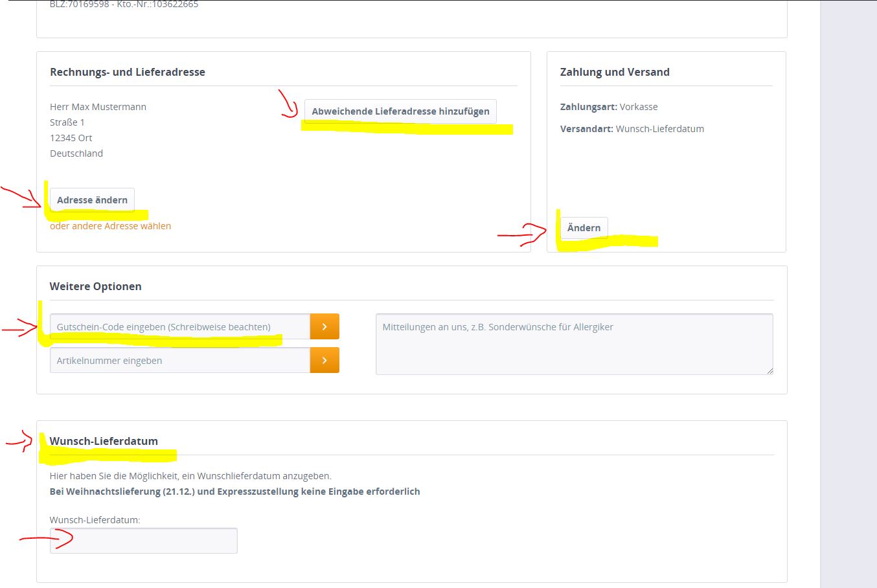Select the Zahlungsart Vorkasse text

(x=608, y=107)
